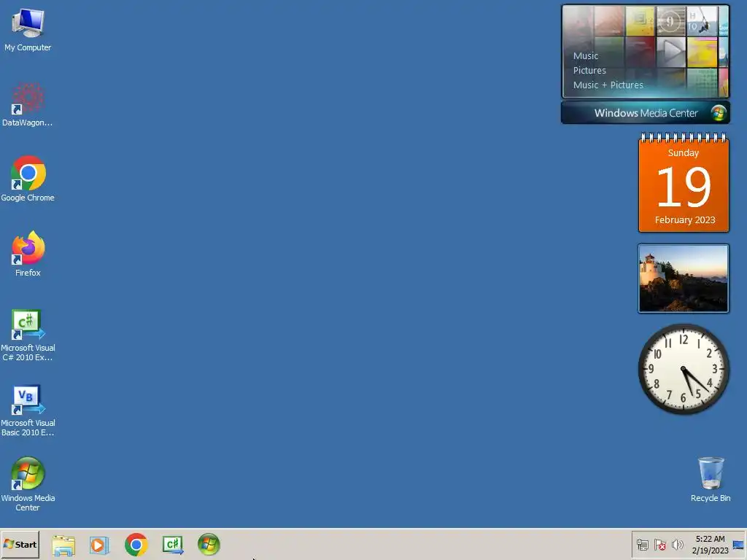The width and height of the screenshot is (747, 560).
Task: Click the show desktop tray icon
Action: (x=738, y=545)
